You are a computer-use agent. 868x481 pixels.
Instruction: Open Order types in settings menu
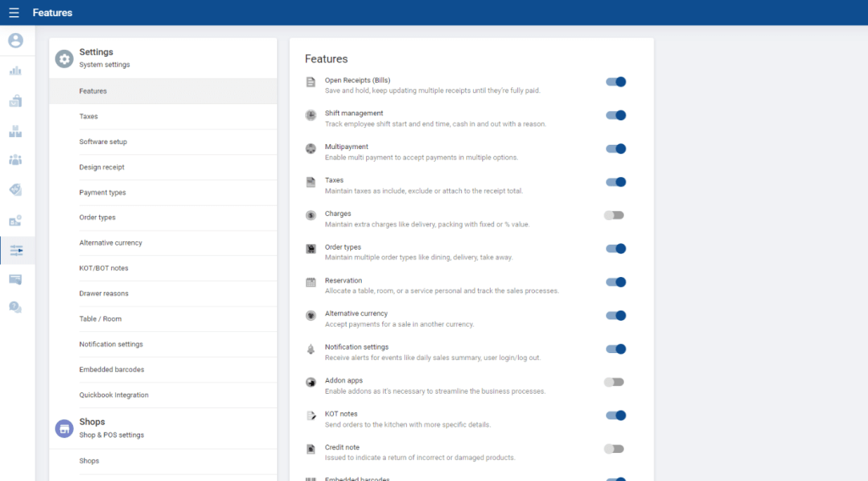tap(164, 218)
